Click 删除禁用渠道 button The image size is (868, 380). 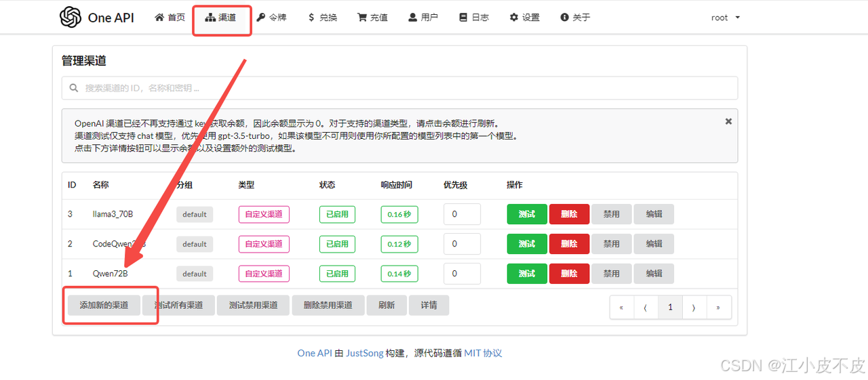(x=328, y=305)
